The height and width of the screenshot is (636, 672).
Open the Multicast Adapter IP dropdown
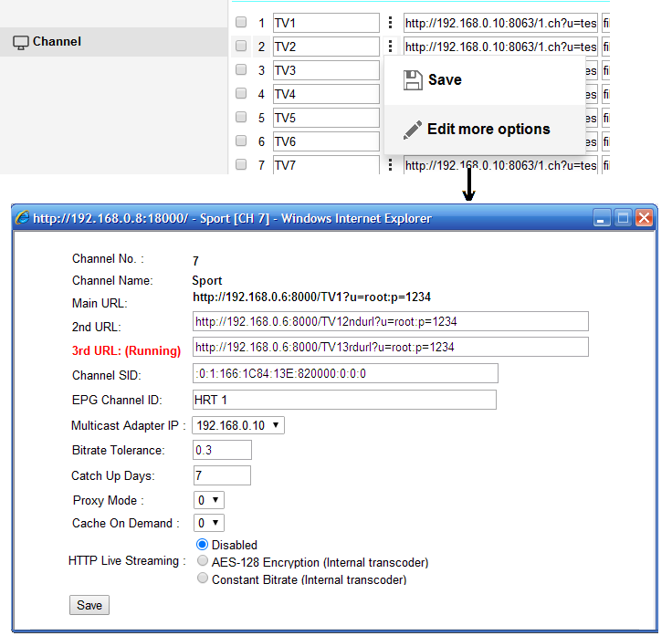point(238,425)
